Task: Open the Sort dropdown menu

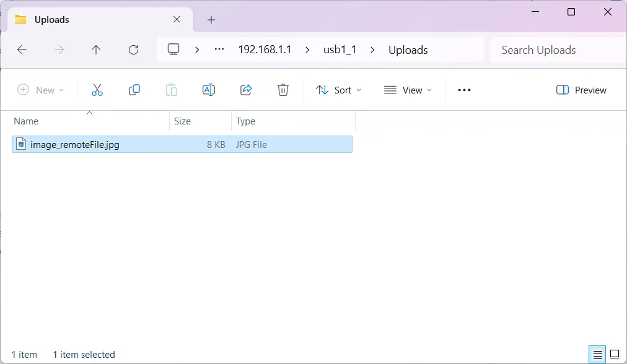Action: [338, 90]
